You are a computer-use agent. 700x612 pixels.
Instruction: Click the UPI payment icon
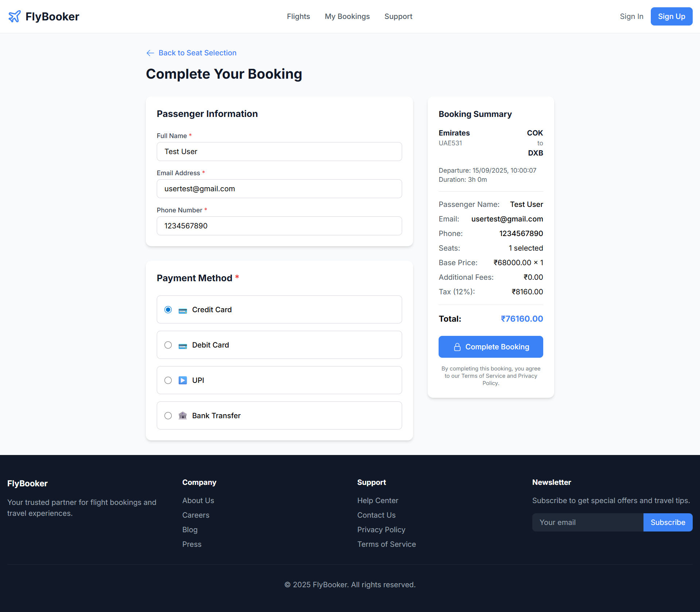(183, 380)
